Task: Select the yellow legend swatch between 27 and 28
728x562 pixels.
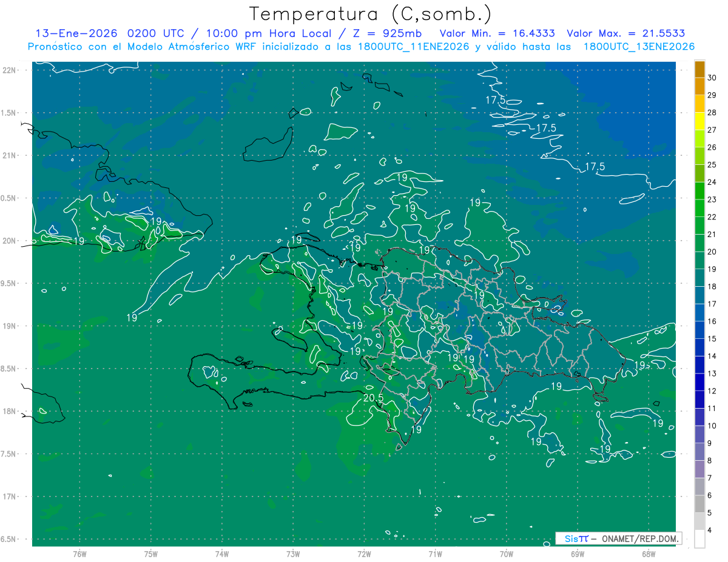Action: (699, 121)
